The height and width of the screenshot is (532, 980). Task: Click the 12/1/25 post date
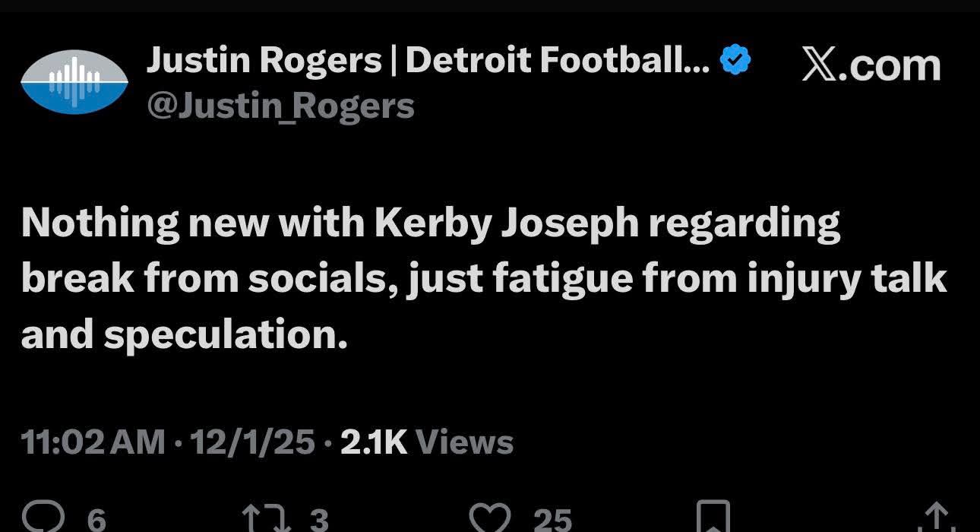[254, 442]
